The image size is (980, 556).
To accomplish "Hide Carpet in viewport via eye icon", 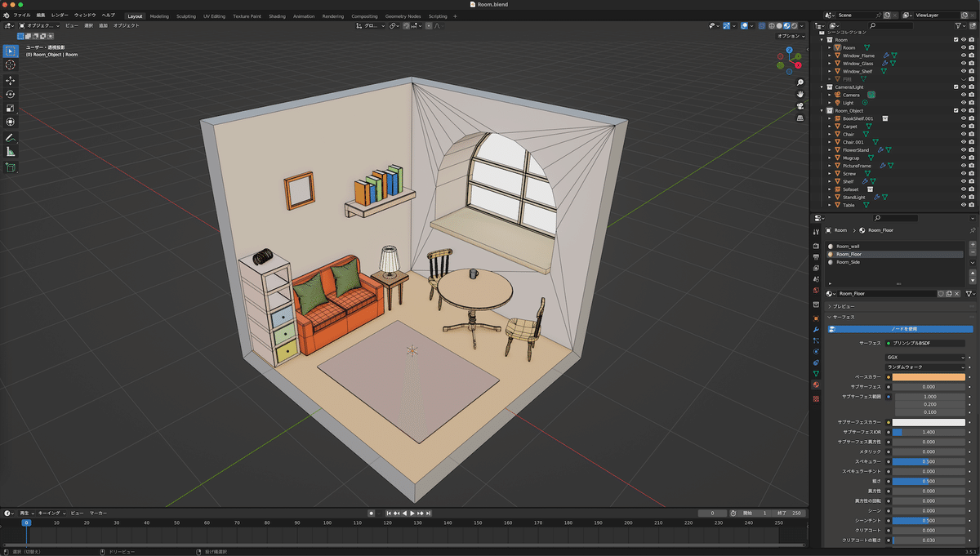I will tap(964, 127).
